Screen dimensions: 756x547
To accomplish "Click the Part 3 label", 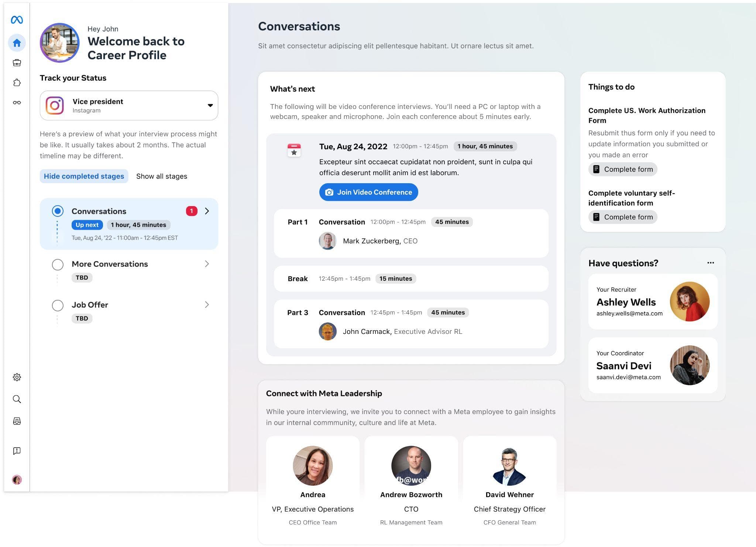I will click(x=298, y=312).
